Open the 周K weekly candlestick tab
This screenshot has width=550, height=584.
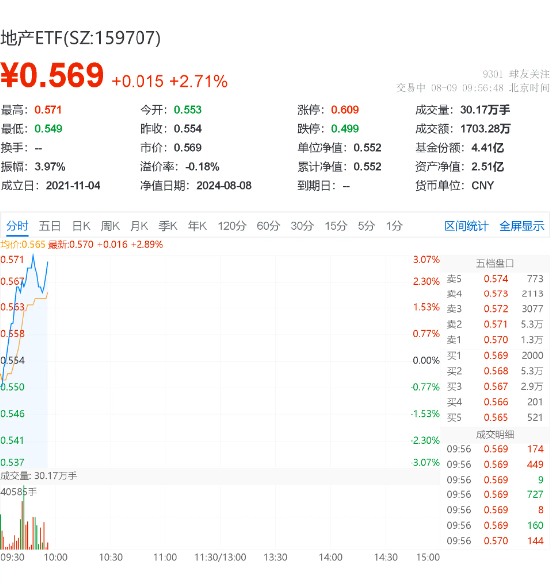(110, 226)
